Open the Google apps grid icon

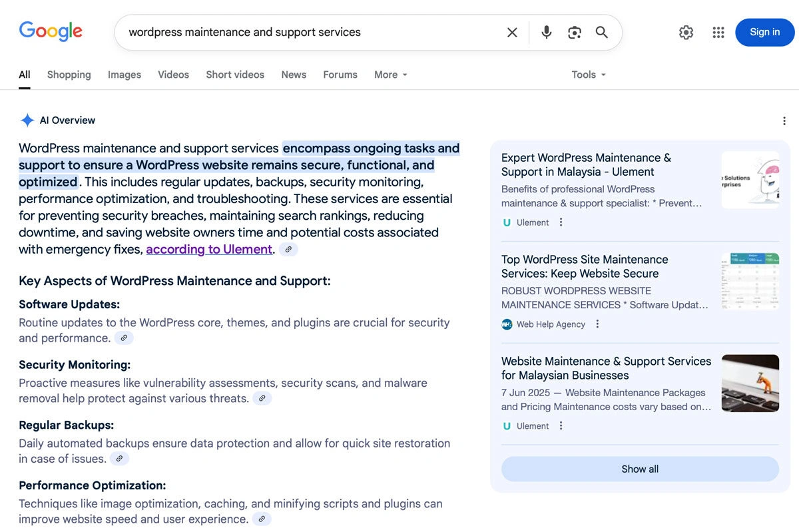(x=718, y=32)
